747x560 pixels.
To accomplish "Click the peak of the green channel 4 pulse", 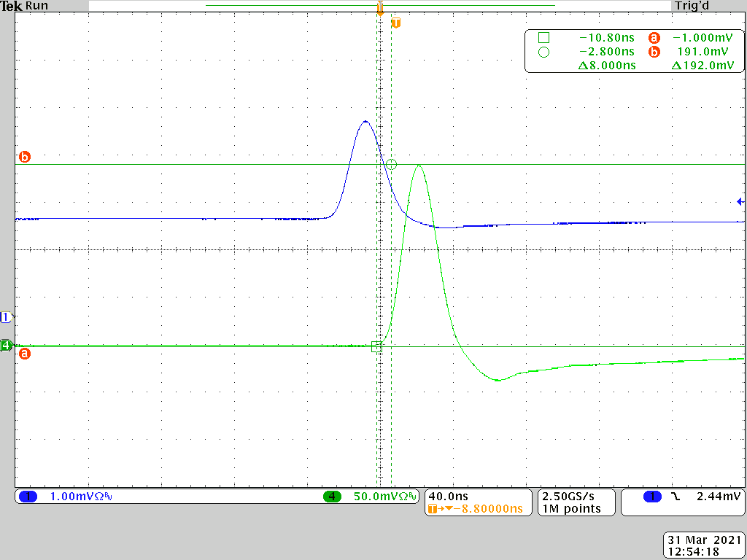I will click(x=419, y=166).
